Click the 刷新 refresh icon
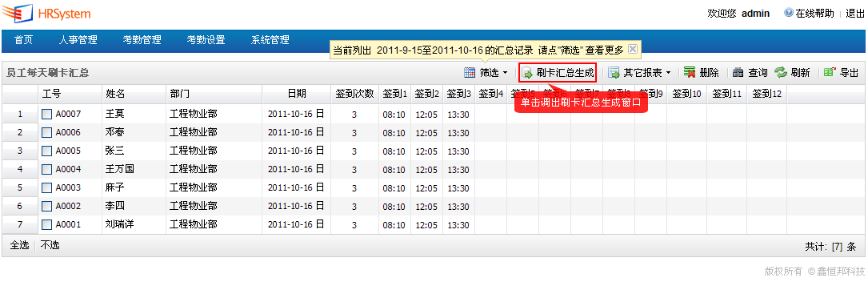Image resolution: width=868 pixels, height=290 pixels. click(x=781, y=73)
